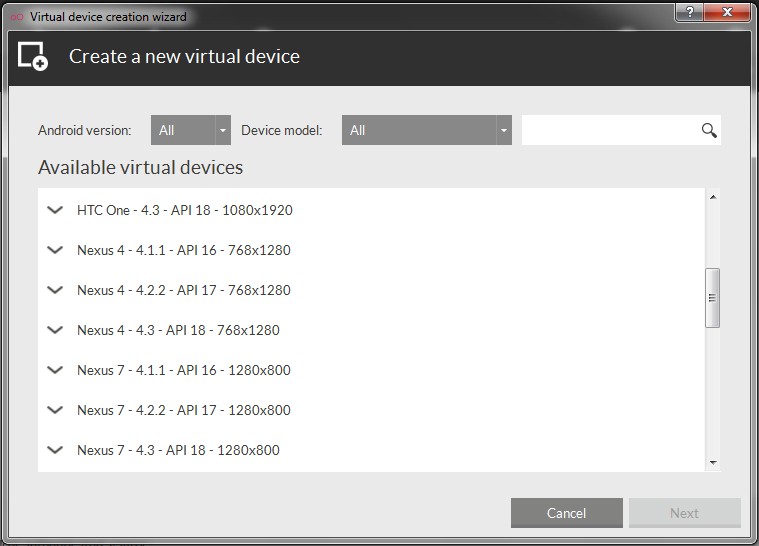
Task: Click the search magnifier icon
Action: [709, 130]
